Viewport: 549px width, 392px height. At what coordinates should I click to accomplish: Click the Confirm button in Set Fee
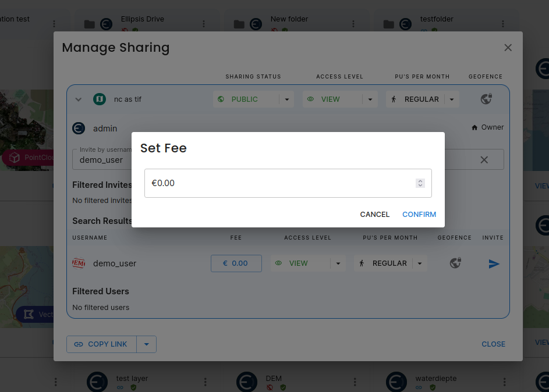(x=419, y=215)
